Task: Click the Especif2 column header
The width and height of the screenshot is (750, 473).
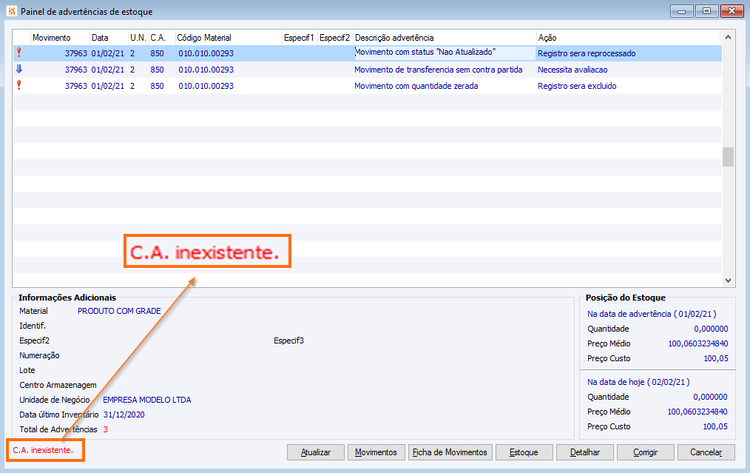Action: pos(335,38)
